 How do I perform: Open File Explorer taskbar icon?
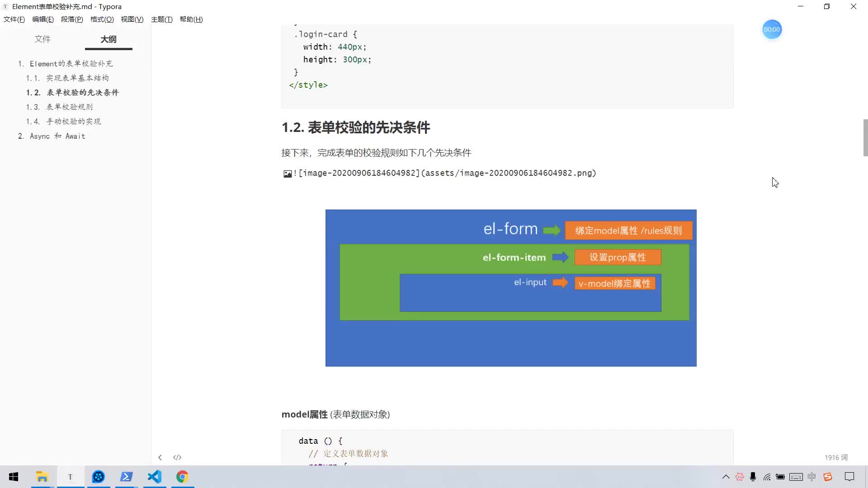pos(42,477)
